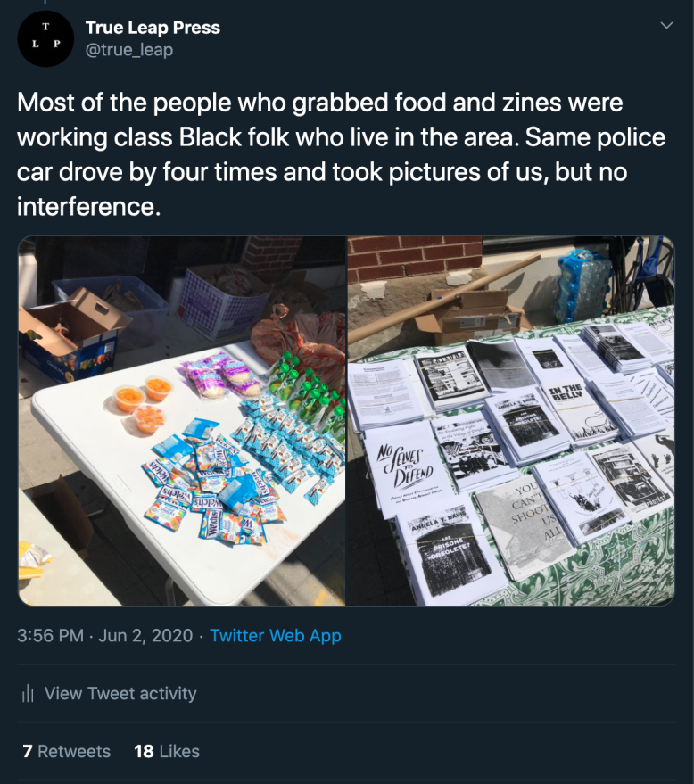Open the Twitter Web App source link

pyautogui.click(x=276, y=636)
